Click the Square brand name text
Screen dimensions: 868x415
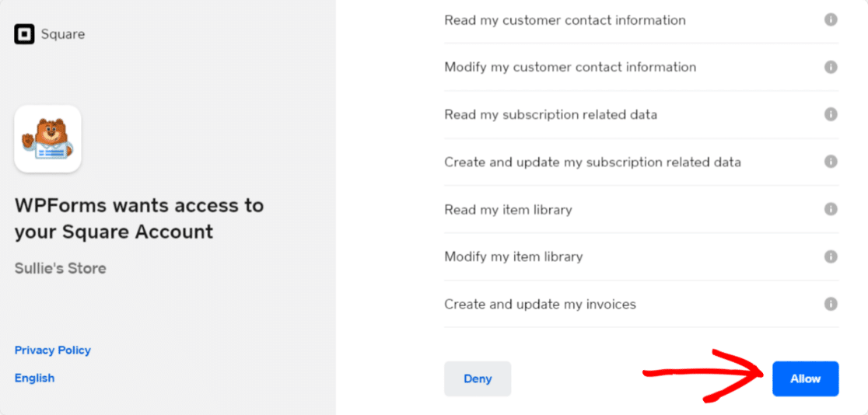coord(63,34)
